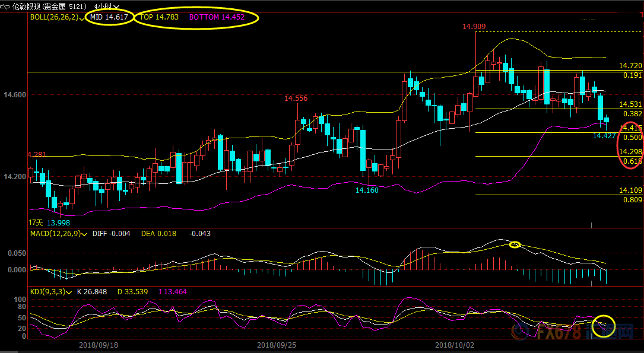Click the 2018/09/25 date on time axis

coord(277,345)
